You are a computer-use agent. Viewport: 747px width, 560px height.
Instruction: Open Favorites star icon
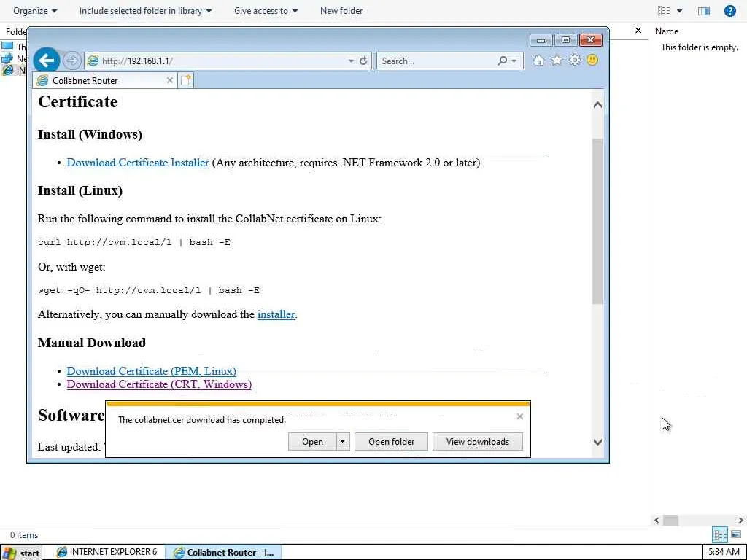coord(557,61)
